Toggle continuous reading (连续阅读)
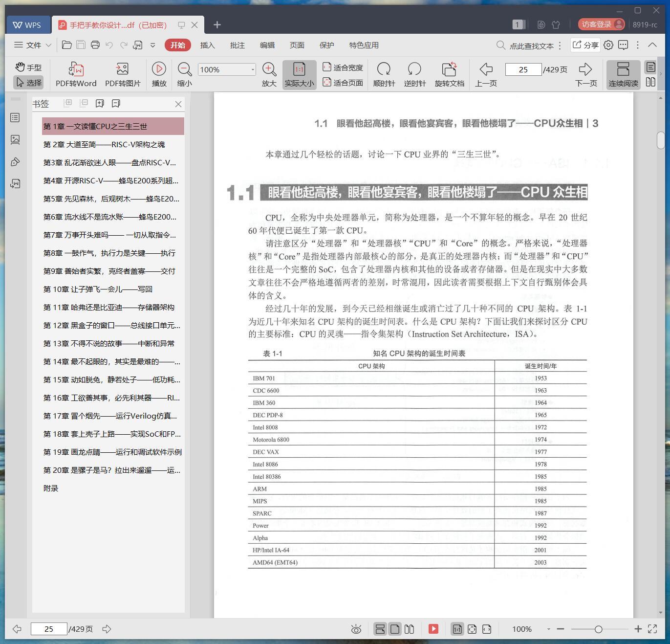Viewport: 670px width, 644px height. point(623,75)
